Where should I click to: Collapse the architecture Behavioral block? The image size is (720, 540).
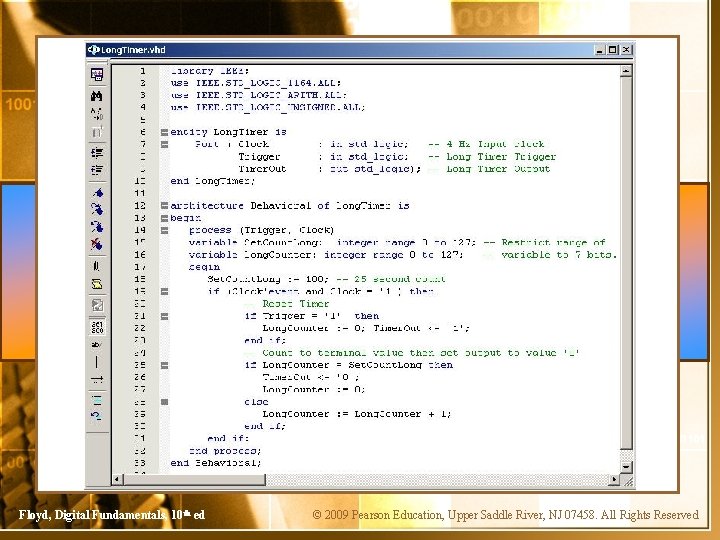(x=164, y=205)
